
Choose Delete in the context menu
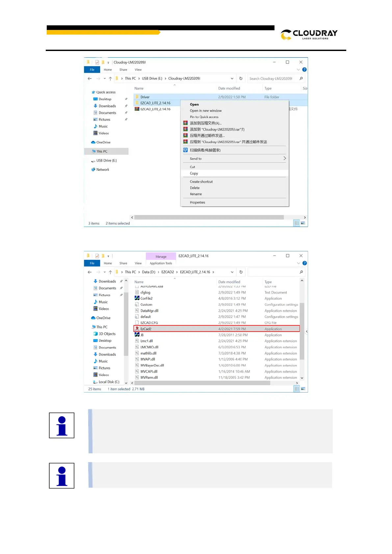coord(195,188)
